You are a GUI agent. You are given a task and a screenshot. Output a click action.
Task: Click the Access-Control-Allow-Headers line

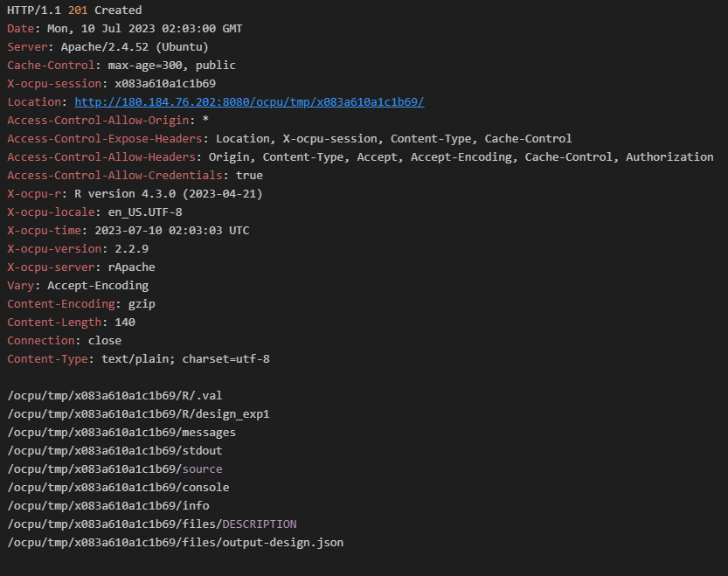click(360, 157)
